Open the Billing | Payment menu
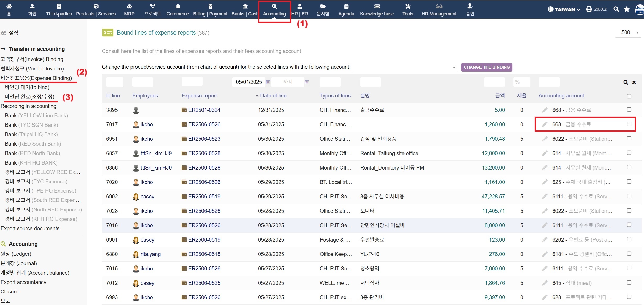644x305 pixels. point(210,10)
